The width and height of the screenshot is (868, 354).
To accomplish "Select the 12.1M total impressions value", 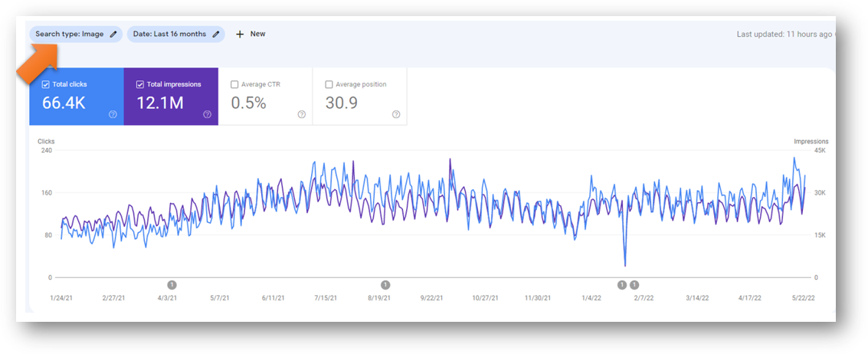I will (x=160, y=103).
